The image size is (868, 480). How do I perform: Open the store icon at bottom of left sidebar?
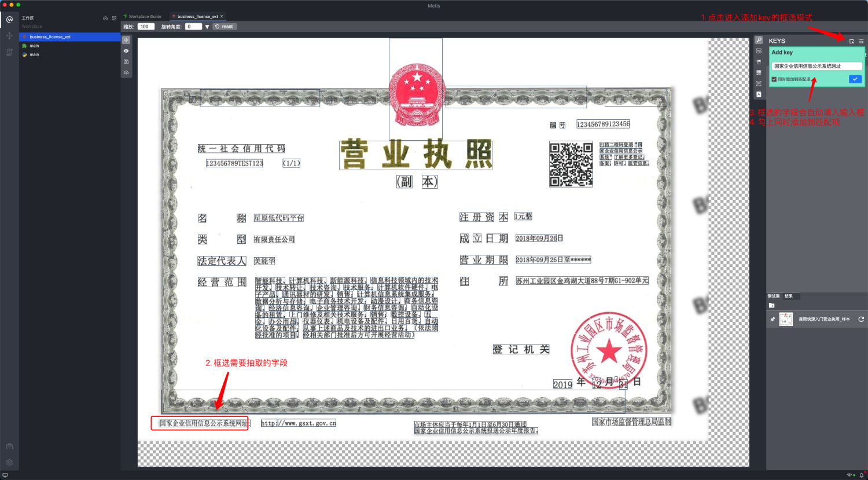(9, 446)
